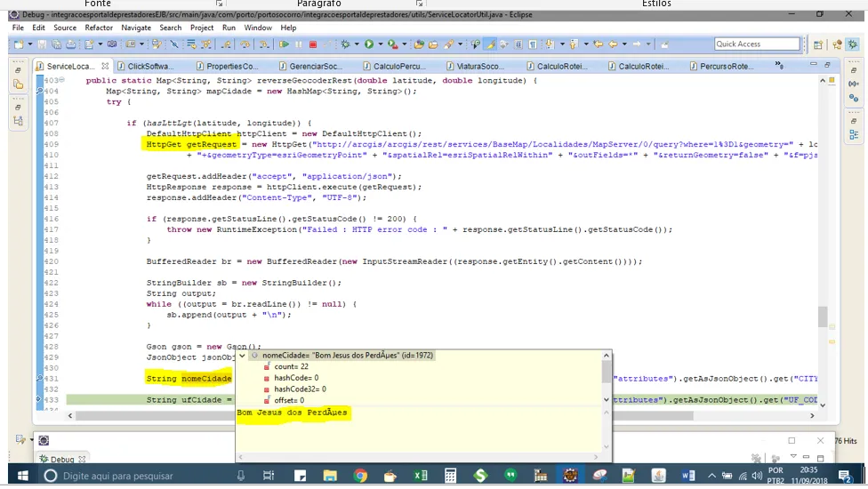Click the Open Perspective icon
This screenshot has height=489, width=868.
click(818, 44)
